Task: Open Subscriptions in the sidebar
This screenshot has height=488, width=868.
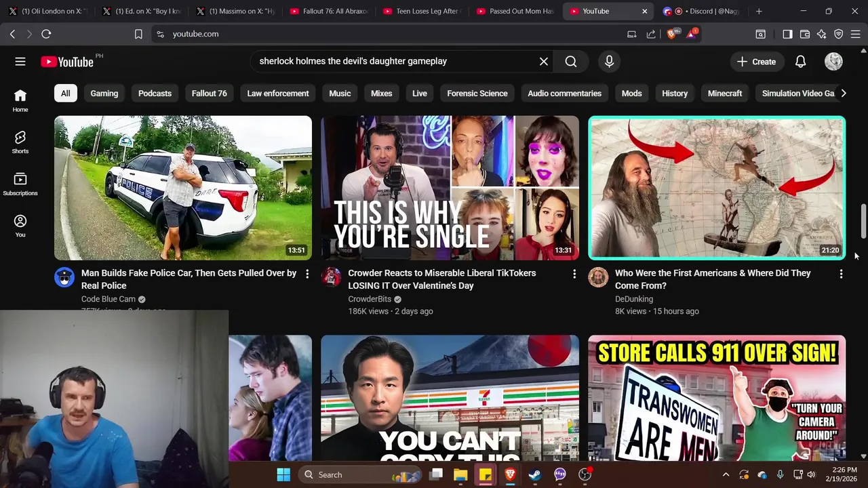Action: coord(20,184)
